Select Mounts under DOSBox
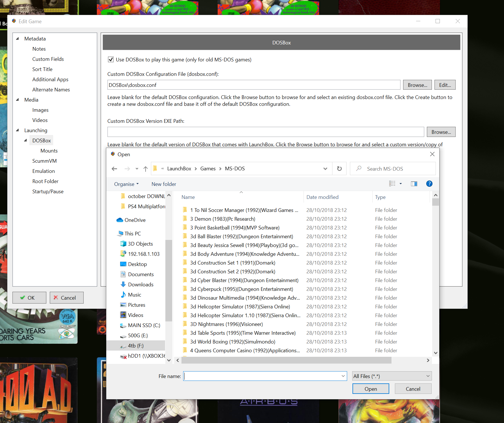 (x=49, y=151)
